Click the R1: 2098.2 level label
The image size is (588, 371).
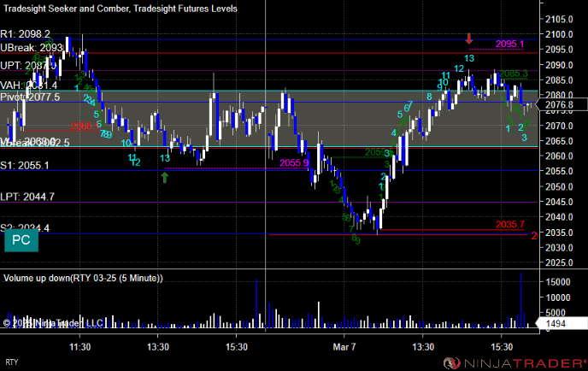coord(25,34)
